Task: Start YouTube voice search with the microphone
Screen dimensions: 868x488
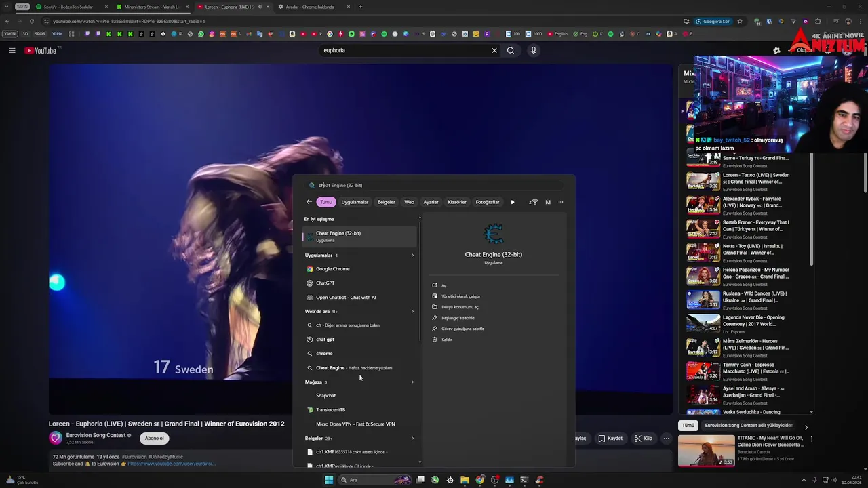Action: click(x=534, y=50)
